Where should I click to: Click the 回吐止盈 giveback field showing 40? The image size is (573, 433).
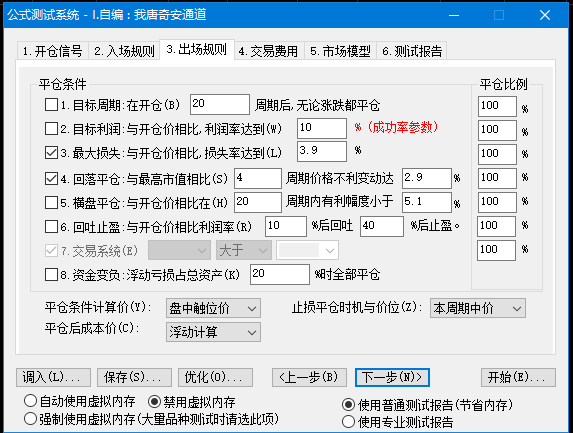click(382, 226)
